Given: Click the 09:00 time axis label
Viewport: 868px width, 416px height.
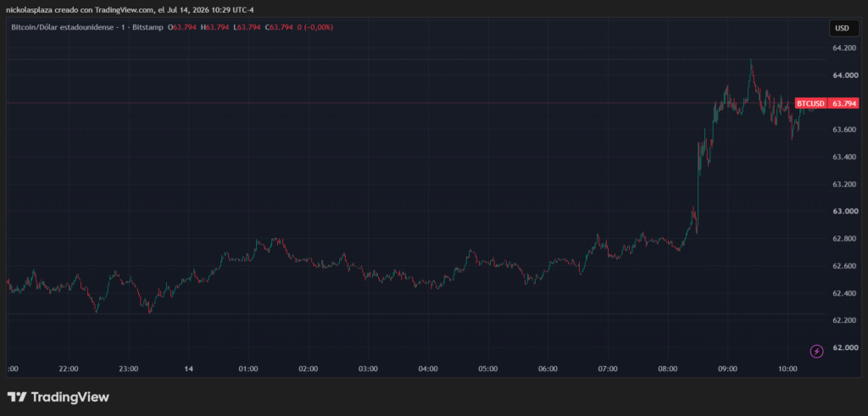Looking at the screenshot, I should tap(728, 369).
